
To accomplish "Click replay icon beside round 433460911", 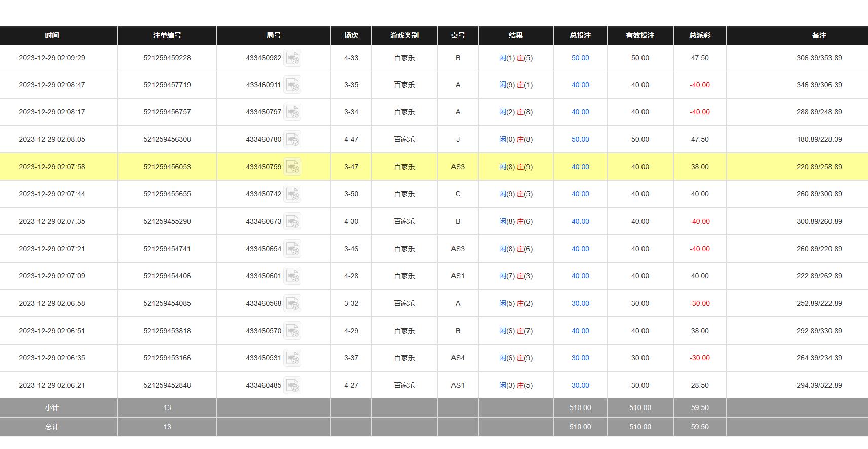I will click(292, 85).
